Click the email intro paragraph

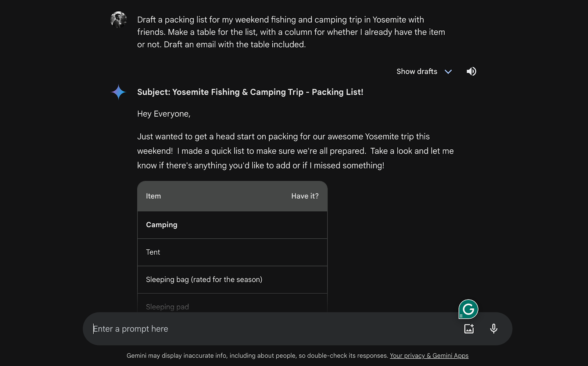coord(295,151)
